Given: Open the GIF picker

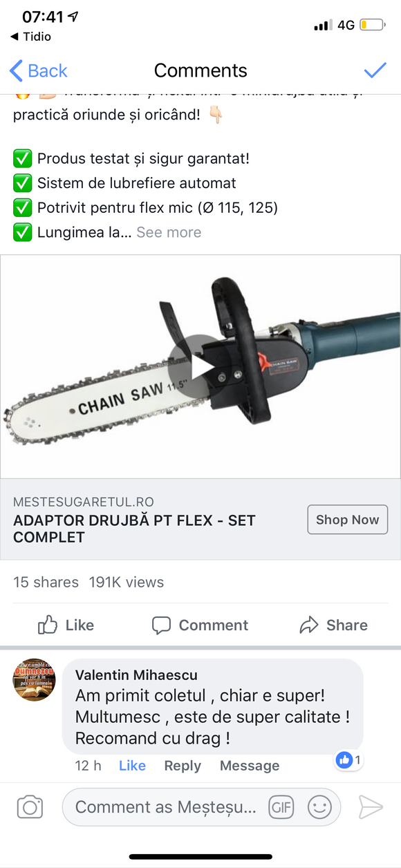Looking at the screenshot, I should coord(281,806).
